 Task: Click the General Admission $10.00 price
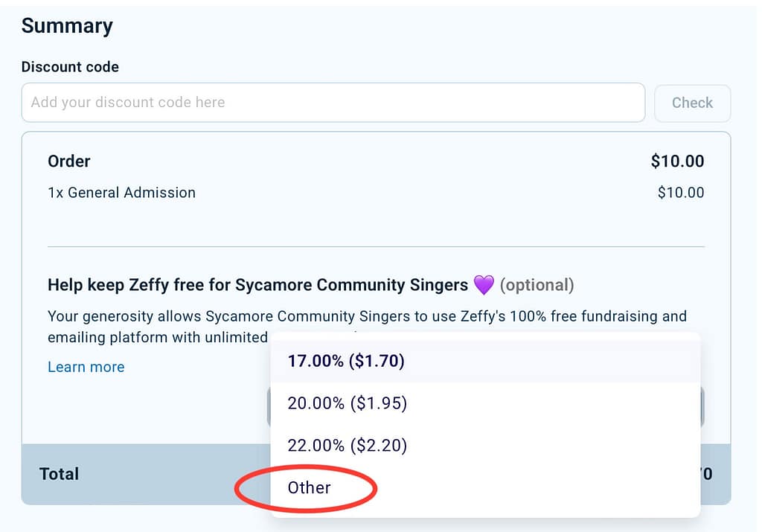click(680, 193)
